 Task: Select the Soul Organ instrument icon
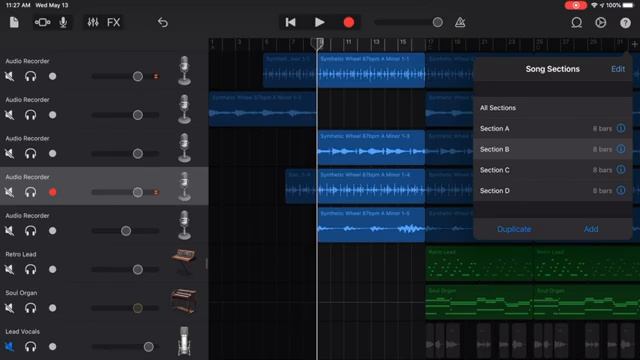click(184, 301)
